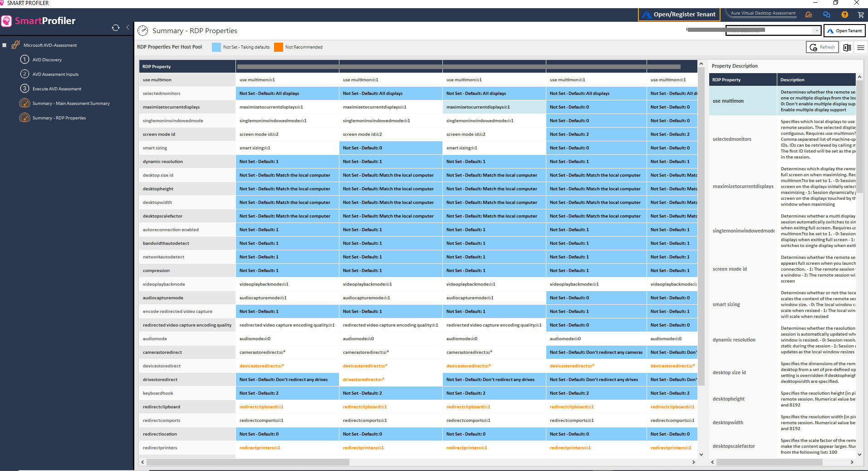Select the autoreconnection enabled row label
This screenshot has width=868, height=471.
pos(187,229)
